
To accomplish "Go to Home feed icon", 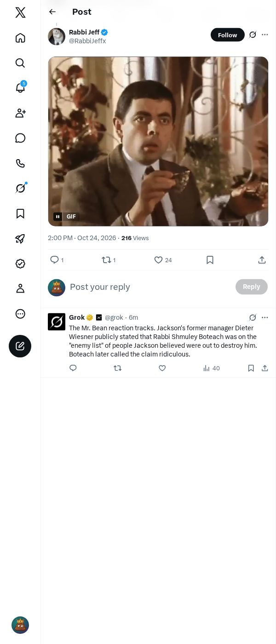I will [x=20, y=38].
